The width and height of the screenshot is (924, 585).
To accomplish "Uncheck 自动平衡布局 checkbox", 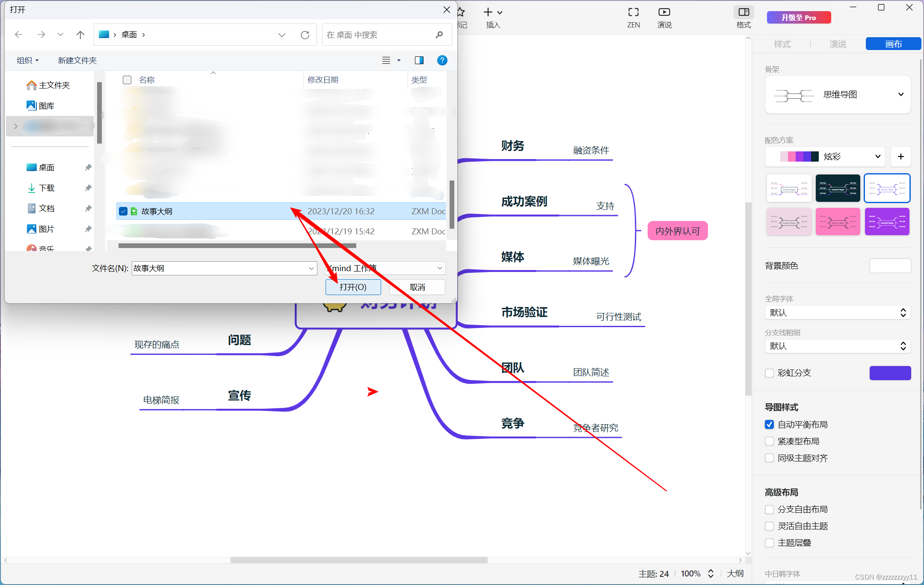I will click(769, 425).
